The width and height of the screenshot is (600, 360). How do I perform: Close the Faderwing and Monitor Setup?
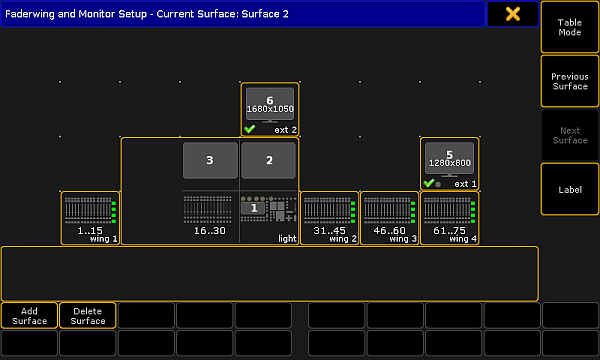pos(513,14)
